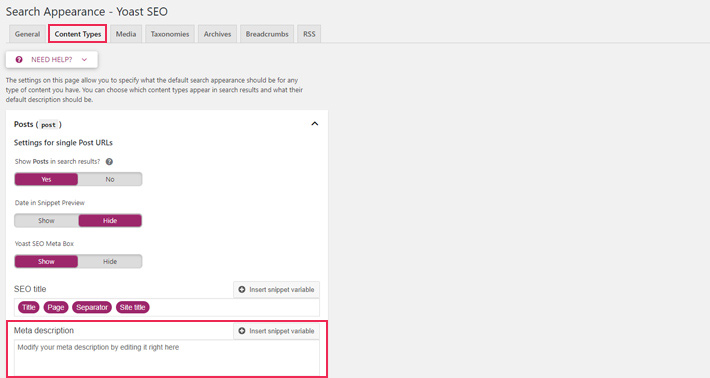This screenshot has width=710, height=378.
Task: Switch to the Media tab
Action: pyautogui.click(x=126, y=34)
